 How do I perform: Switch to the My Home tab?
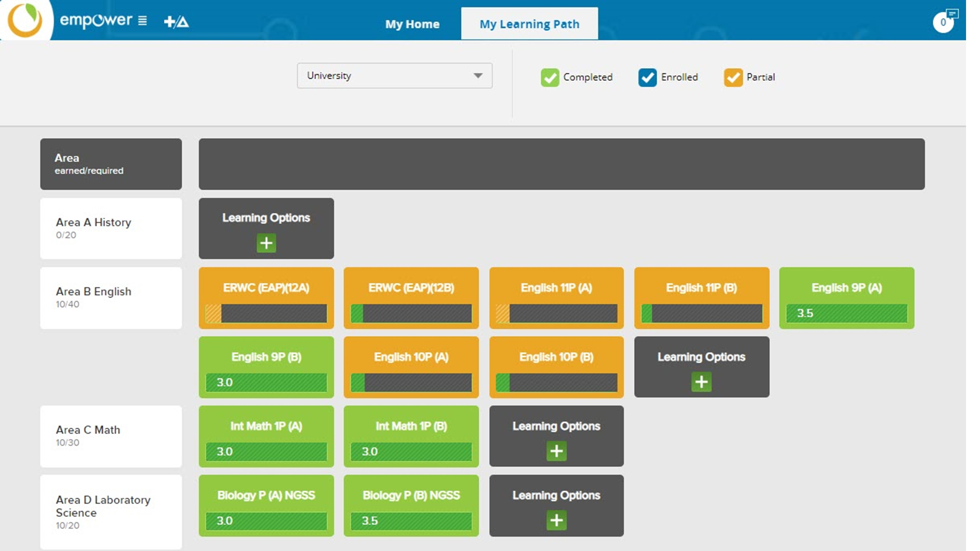tap(412, 24)
